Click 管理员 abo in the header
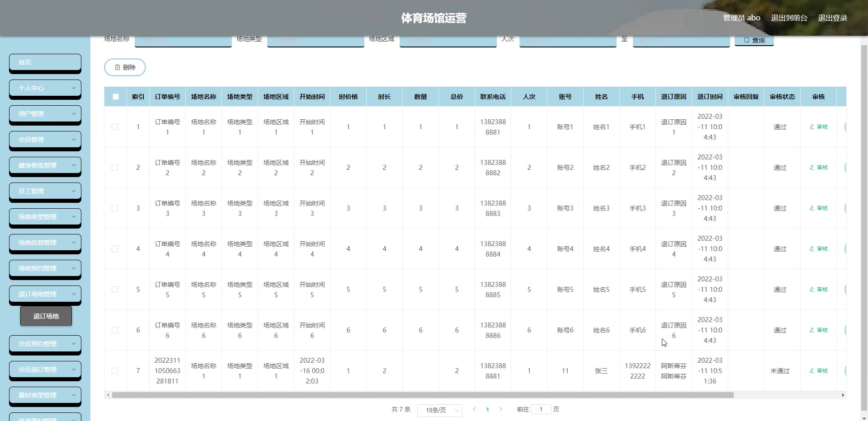868x421 pixels. 741,18
